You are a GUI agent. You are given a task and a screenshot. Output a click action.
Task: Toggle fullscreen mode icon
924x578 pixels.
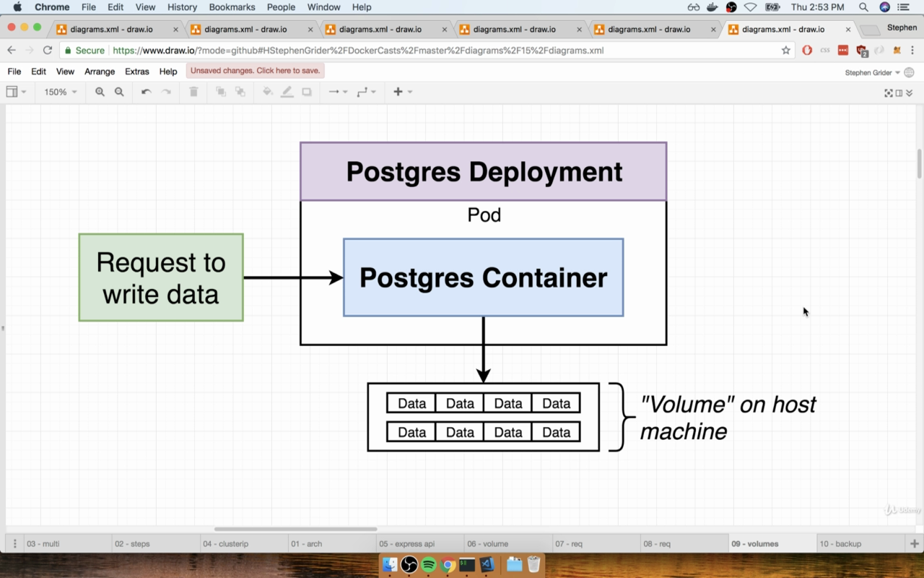tap(889, 92)
